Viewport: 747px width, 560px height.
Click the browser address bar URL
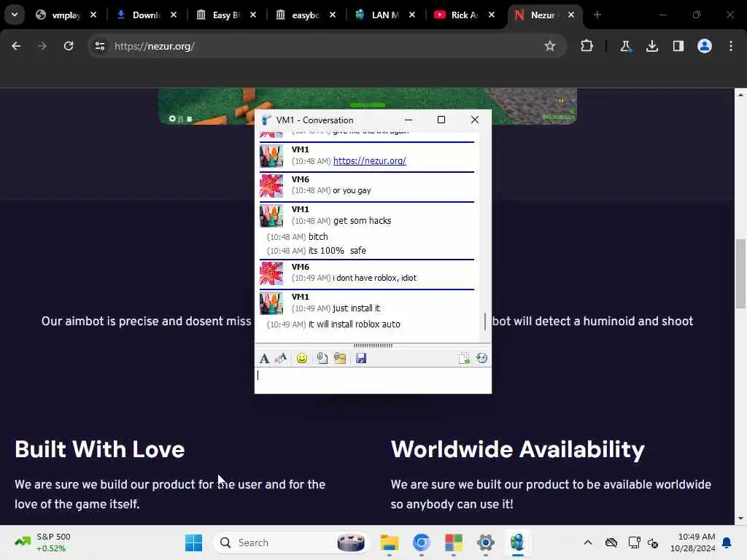(155, 46)
